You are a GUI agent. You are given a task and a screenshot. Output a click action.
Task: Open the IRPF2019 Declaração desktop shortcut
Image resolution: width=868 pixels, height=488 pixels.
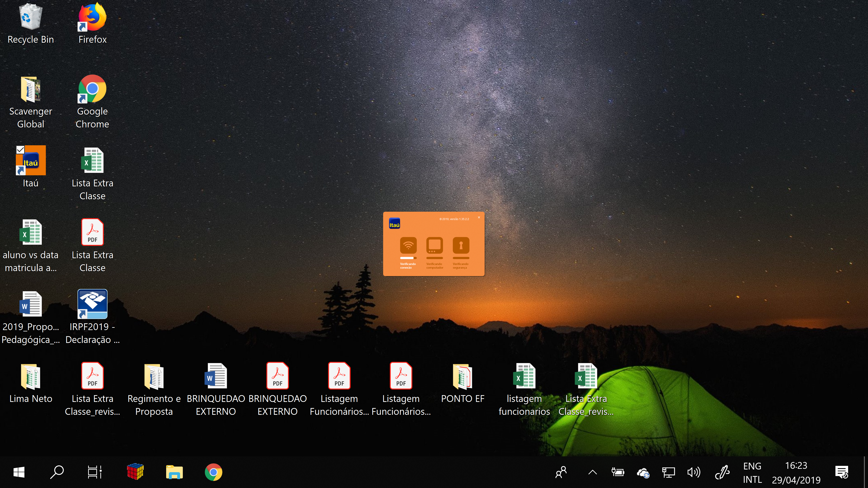(92, 304)
